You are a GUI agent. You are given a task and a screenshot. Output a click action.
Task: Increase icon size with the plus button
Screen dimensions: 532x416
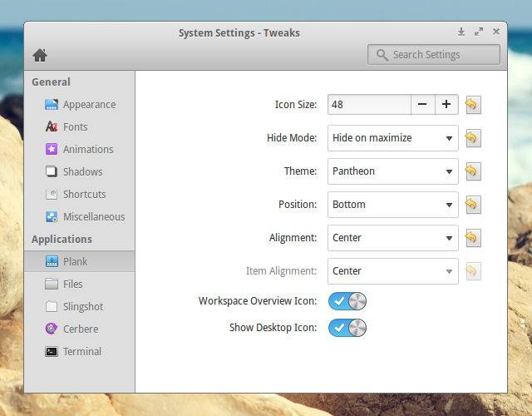tap(446, 104)
